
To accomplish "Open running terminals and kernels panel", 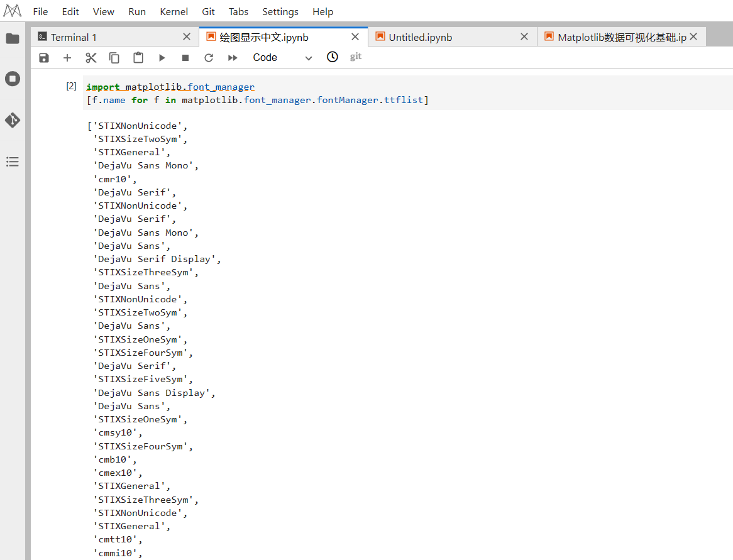I will coord(13,79).
